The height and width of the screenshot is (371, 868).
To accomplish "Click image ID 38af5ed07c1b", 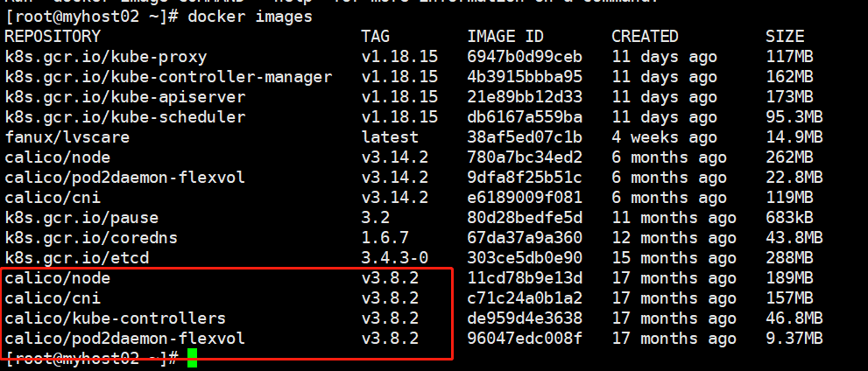I will (525, 137).
